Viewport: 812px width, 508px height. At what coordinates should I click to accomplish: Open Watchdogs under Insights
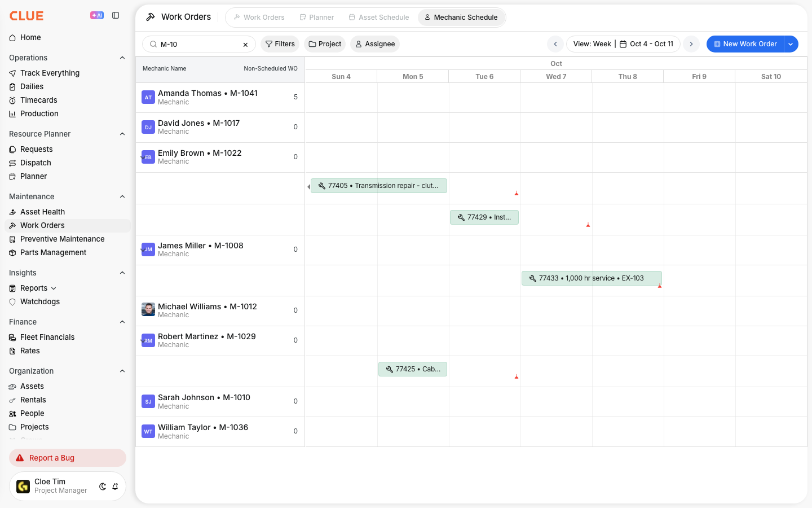(x=39, y=301)
